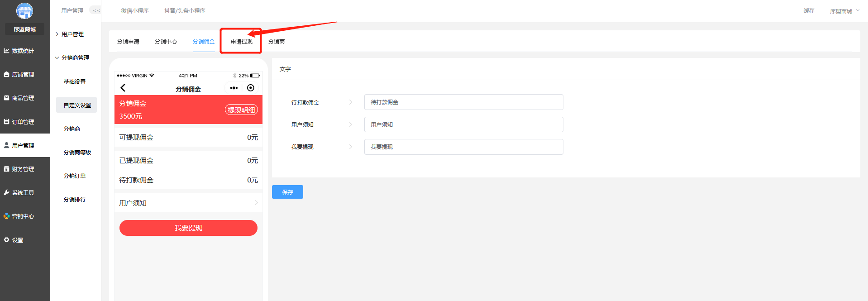Image resolution: width=868 pixels, height=301 pixels.
Task: Click the colorful icon beside 营销中心
Action: 6,216
